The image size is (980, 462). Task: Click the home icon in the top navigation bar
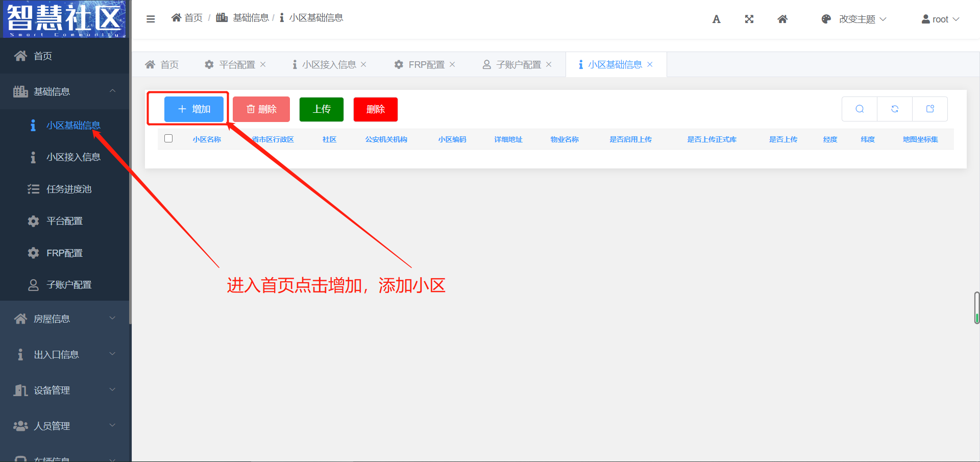click(782, 19)
